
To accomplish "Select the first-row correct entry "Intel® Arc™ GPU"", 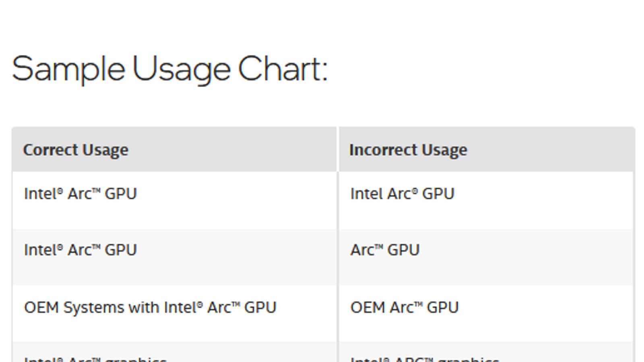I will point(80,194).
